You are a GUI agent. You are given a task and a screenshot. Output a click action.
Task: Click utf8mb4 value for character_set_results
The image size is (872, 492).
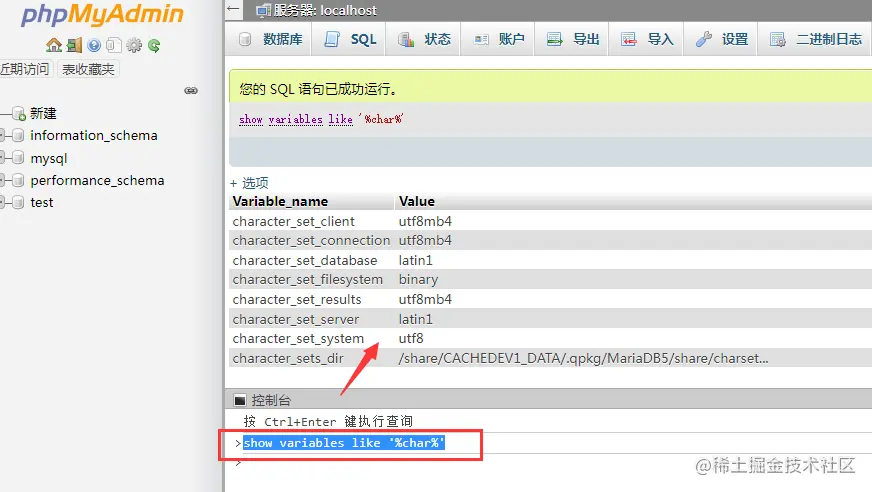425,300
